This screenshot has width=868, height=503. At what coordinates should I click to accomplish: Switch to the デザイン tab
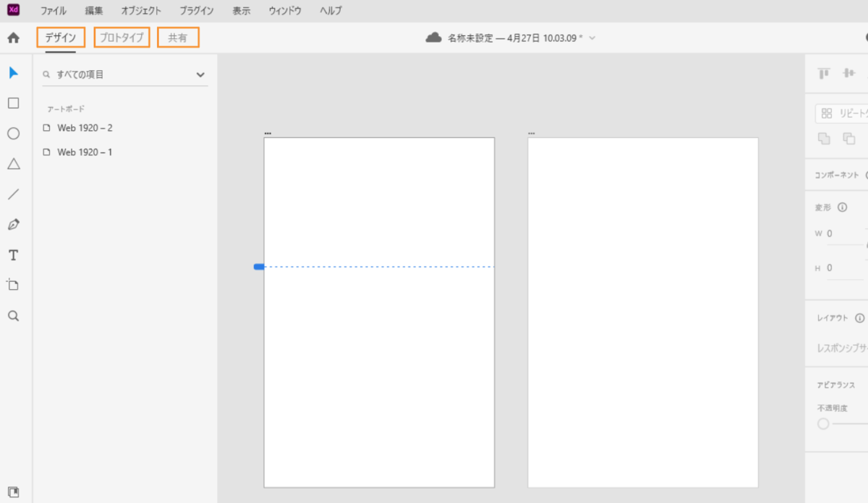point(61,38)
